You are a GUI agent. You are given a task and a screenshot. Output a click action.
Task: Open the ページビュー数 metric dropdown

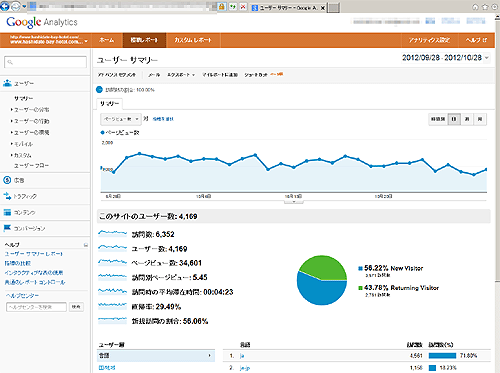tap(121, 119)
